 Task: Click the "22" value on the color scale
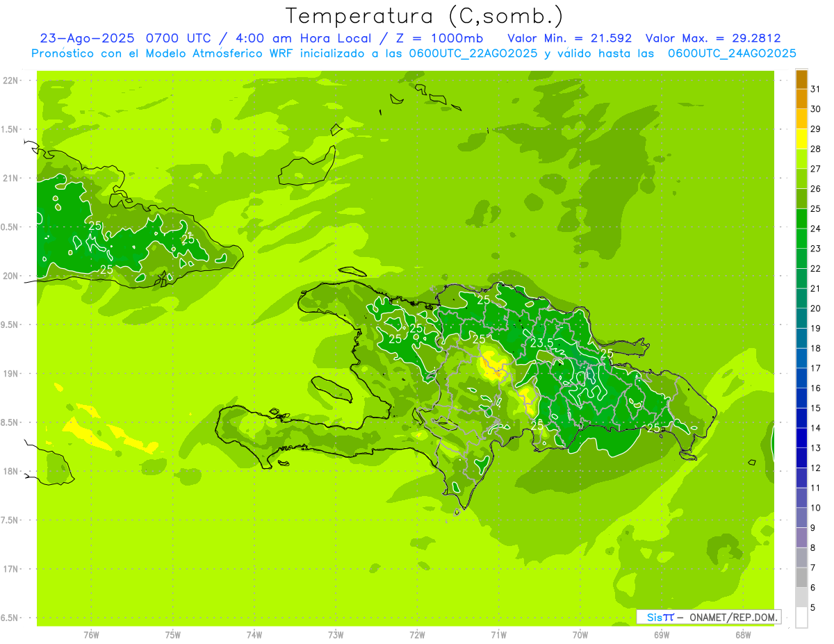click(816, 268)
